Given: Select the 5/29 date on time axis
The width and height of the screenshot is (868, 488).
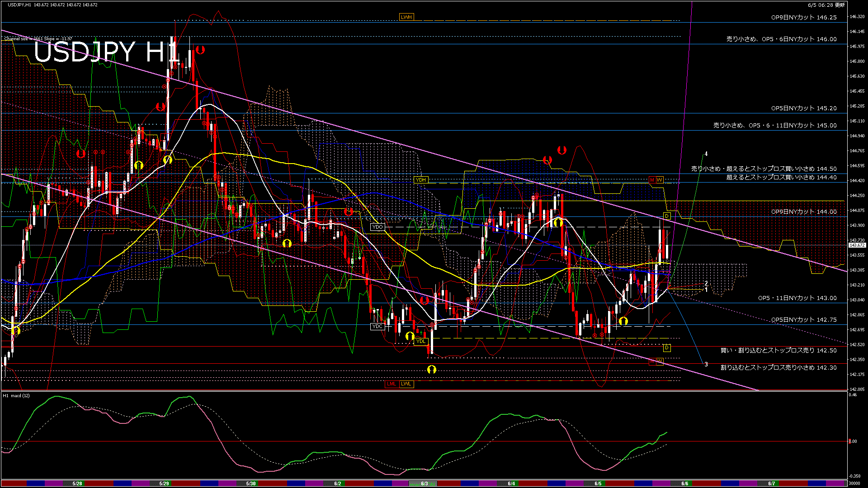Looking at the screenshot, I should pos(164,483).
